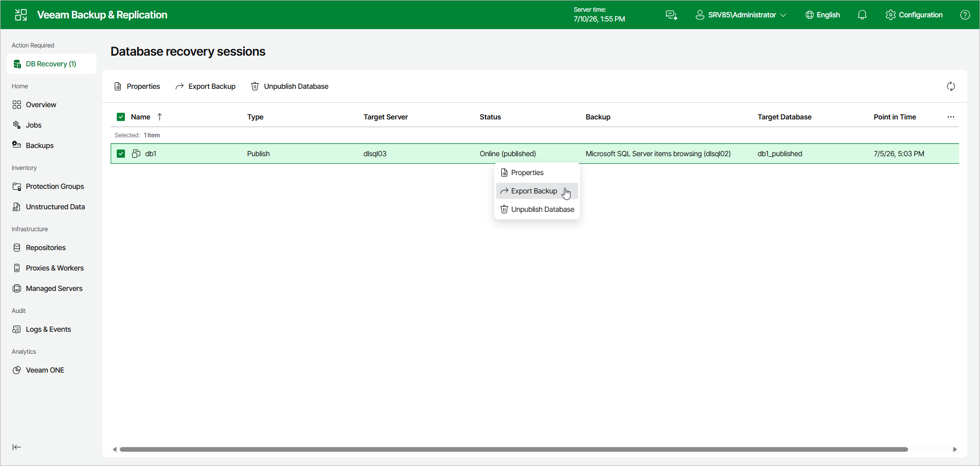
Task: Click the horizontal scrollbar thumb
Action: tap(513, 449)
